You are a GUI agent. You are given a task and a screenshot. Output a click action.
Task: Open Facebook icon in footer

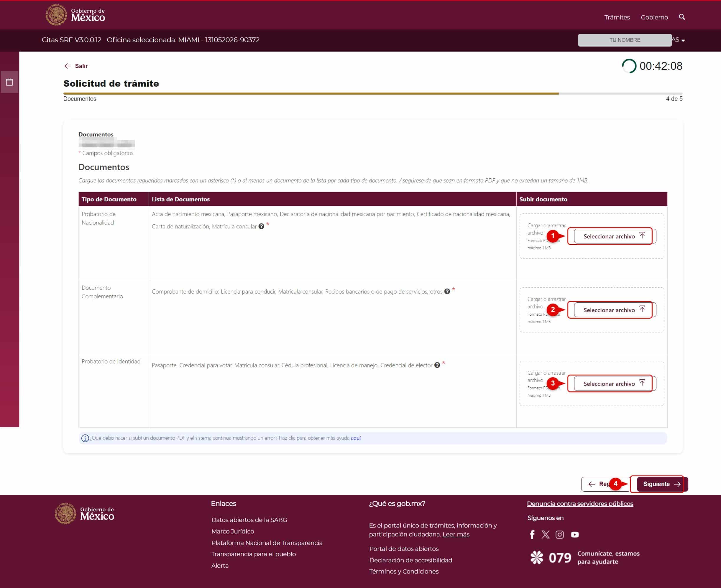532,534
